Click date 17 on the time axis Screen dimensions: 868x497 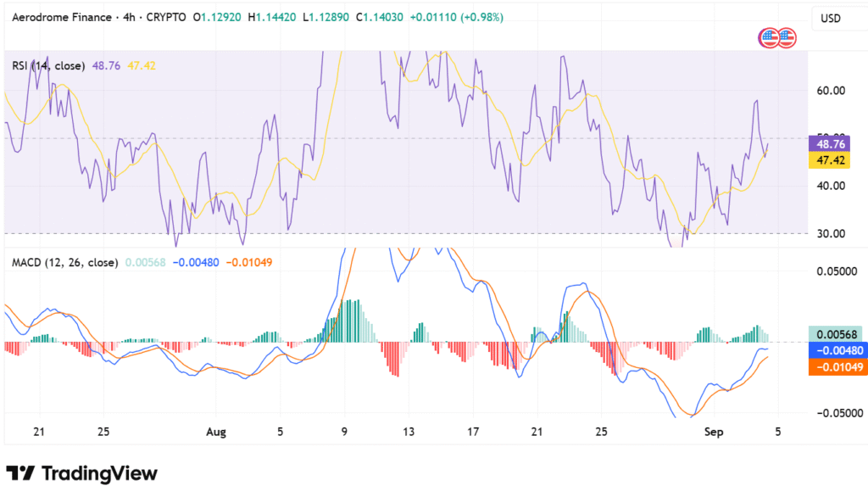(x=473, y=432)
